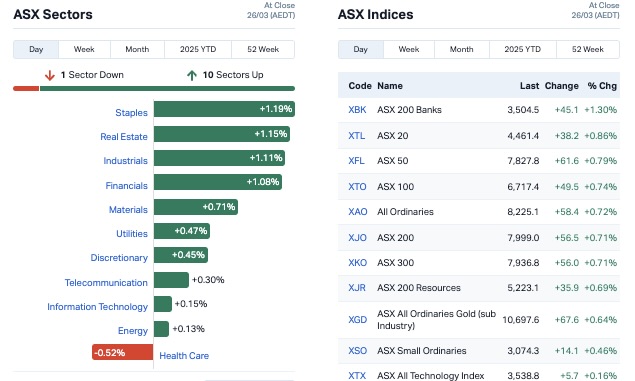Viewport: 635px width, 381px height.
Task: Open the Financials sector link
Action: click(126, 185)
